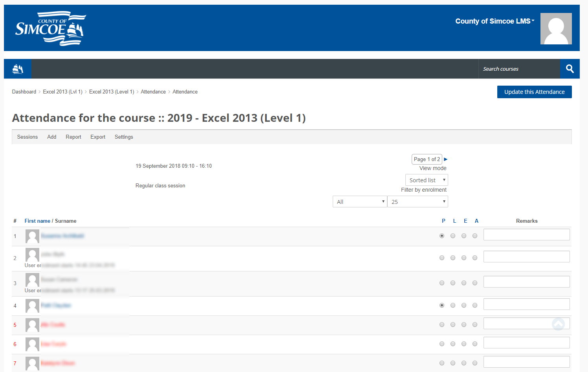Click the Remarks field for row 3
This screenshot has width=588, height=372.
[527, 282]
